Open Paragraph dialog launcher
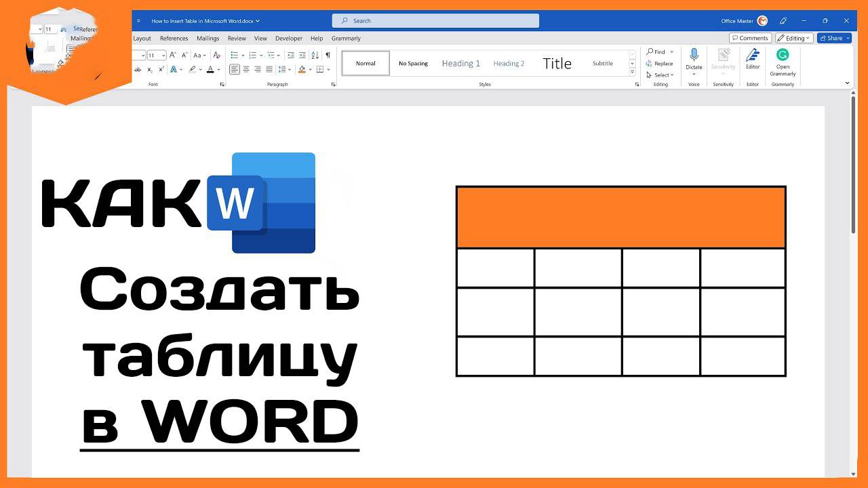868x488 pixels. tap(333, 84)
